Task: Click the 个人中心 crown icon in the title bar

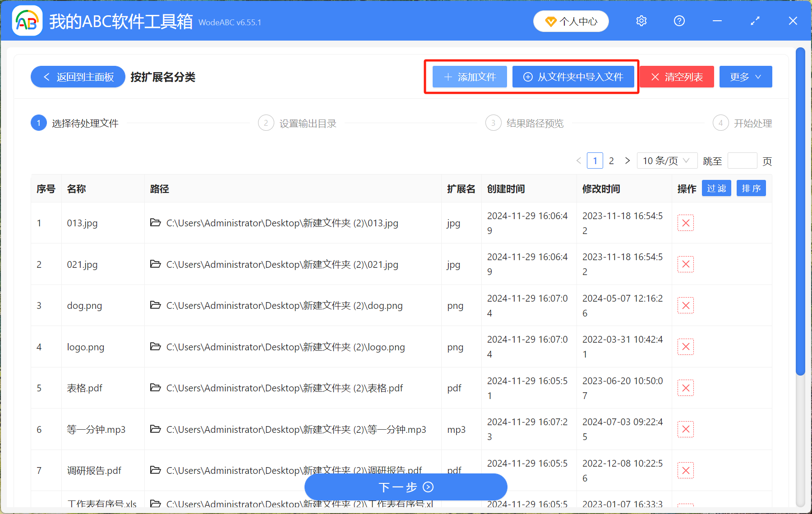Action: point(551,21)
